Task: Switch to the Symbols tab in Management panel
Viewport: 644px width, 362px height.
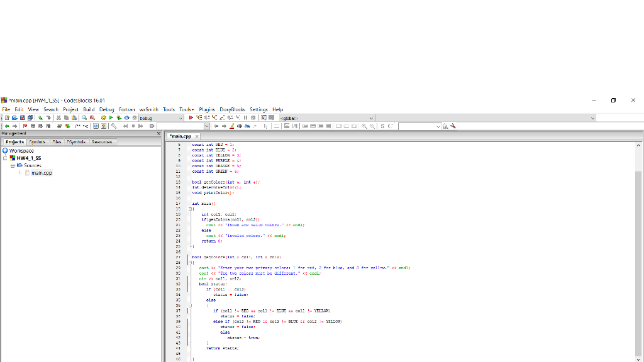Action: click(x=36, y=141)
